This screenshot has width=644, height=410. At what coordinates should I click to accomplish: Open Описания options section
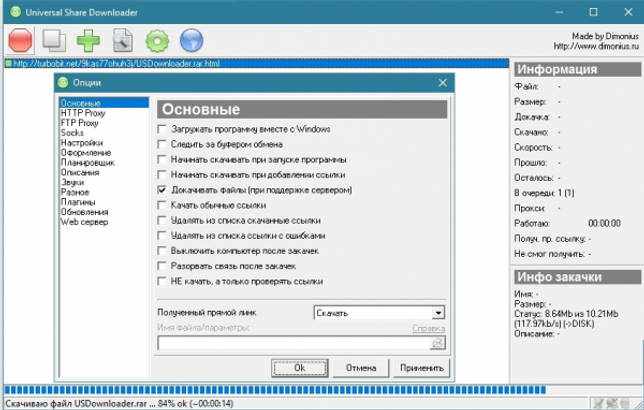80,172
